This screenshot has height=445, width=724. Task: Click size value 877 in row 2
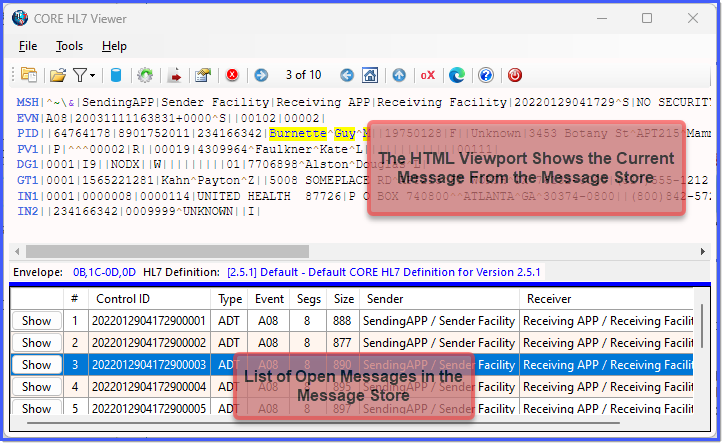[342, 343]
